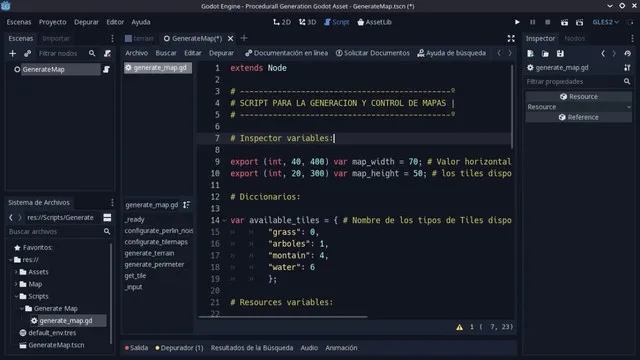The height and width of the screenshot is (360, 640).
Task: Open Documentación en línea link
Action: pyautogui.click(x=286, y=53)
